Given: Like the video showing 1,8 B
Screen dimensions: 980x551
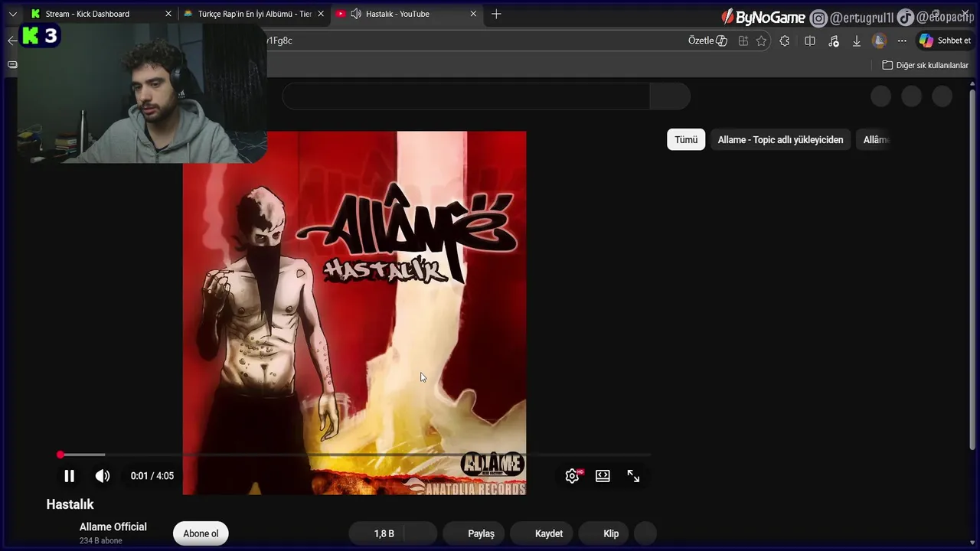Looking at the screenshot, I should pyautogui.click(x=377, y=533).
